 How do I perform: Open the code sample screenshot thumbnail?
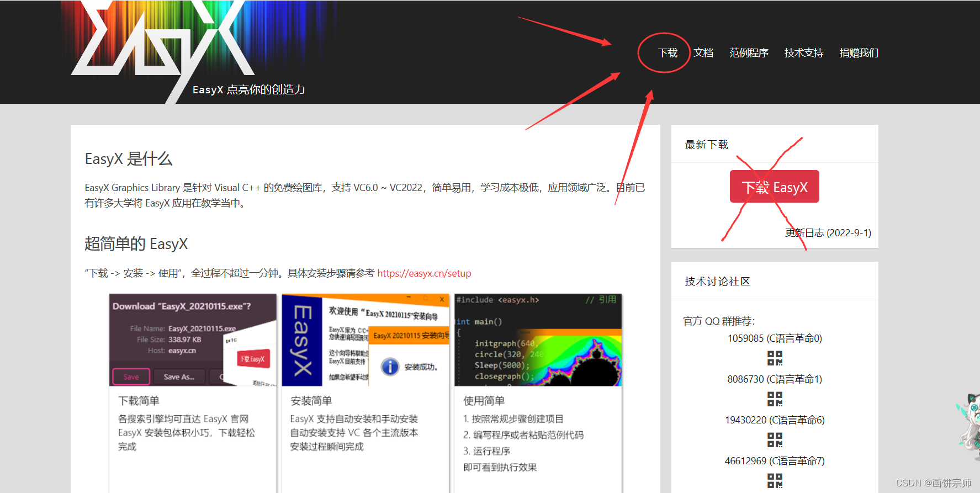click(x=538, y=340)
